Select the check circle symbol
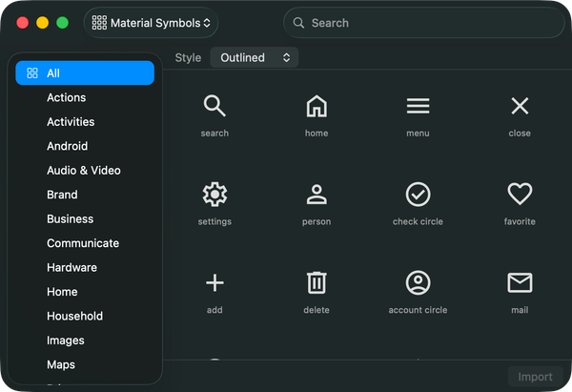Image resolution: width=572 pixels, height=392 pixels. coord(418,195)
